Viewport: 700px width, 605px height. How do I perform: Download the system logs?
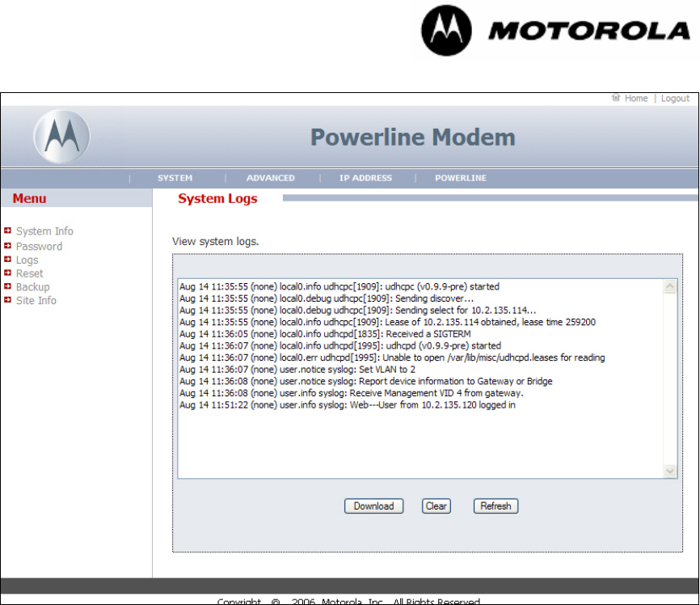point(373,506)
